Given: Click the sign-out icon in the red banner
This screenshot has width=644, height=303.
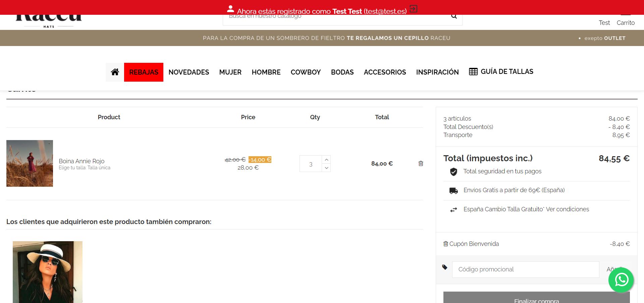Looking at the screenshot, I should 414,9.
